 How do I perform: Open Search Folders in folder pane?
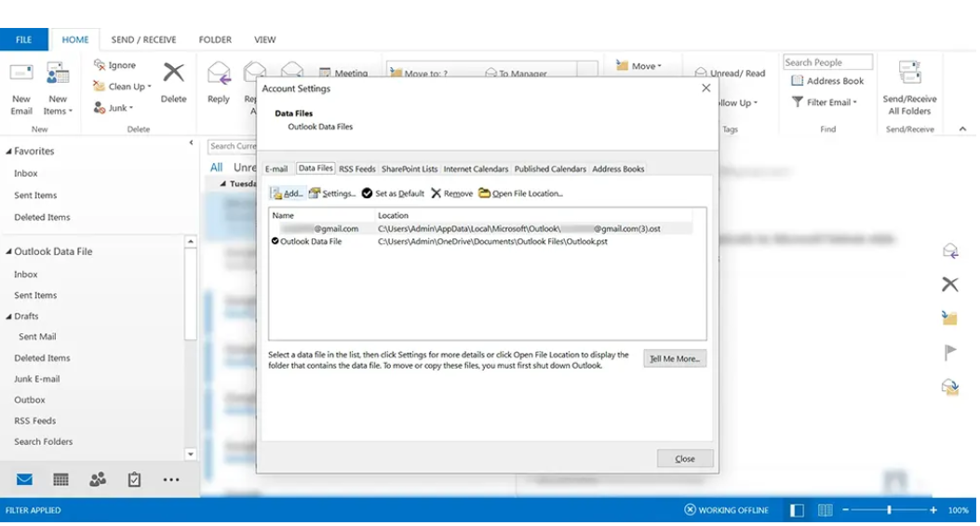click(43, 441)
